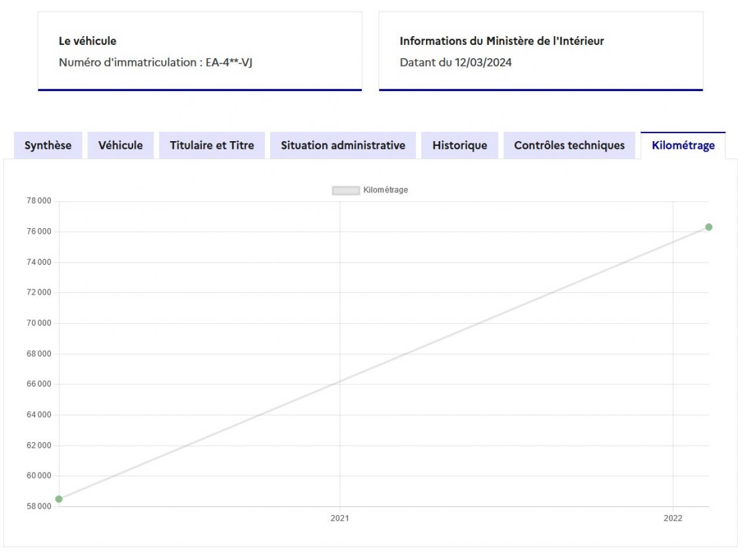Click the registration number EA-4**-VJ text
Screen dimensions: 747x560
tap(229, 62)
